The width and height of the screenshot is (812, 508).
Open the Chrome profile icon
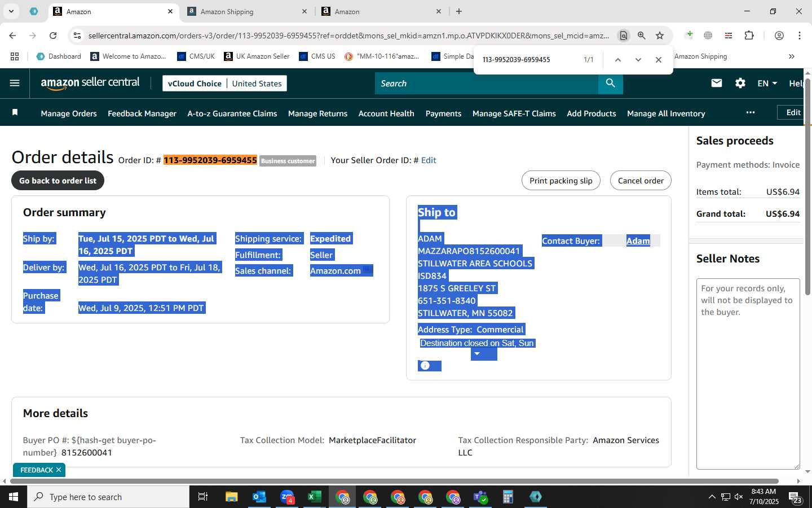pos(779,36)
